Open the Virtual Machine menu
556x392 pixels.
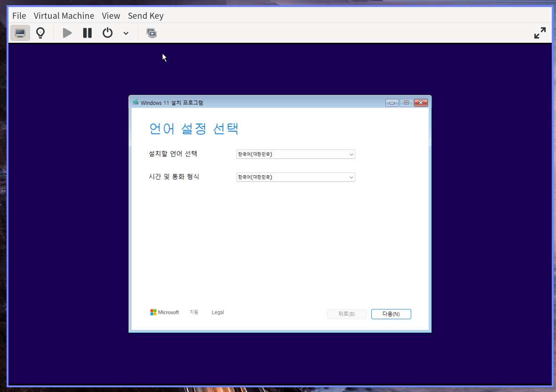click(64, 16)
